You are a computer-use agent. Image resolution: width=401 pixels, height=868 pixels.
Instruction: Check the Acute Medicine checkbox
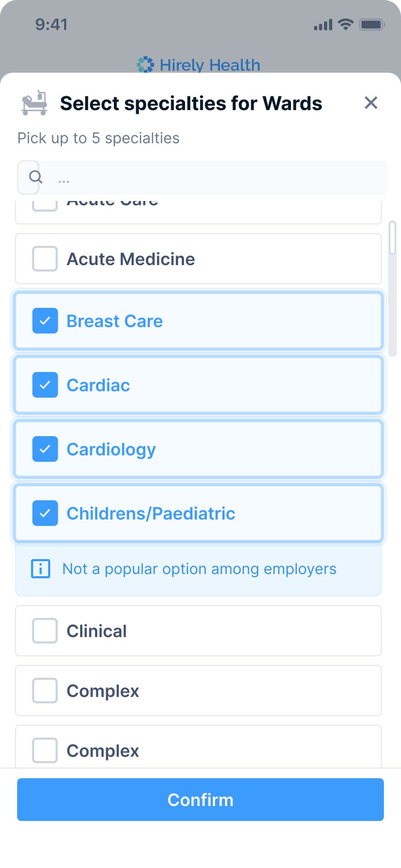(45, 259)
